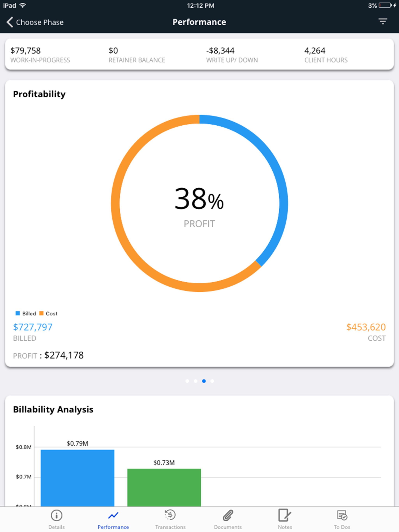The image size is (399, 532).
Task: Tap the green $0.73M bar
Action: click(x=164, y=488)
